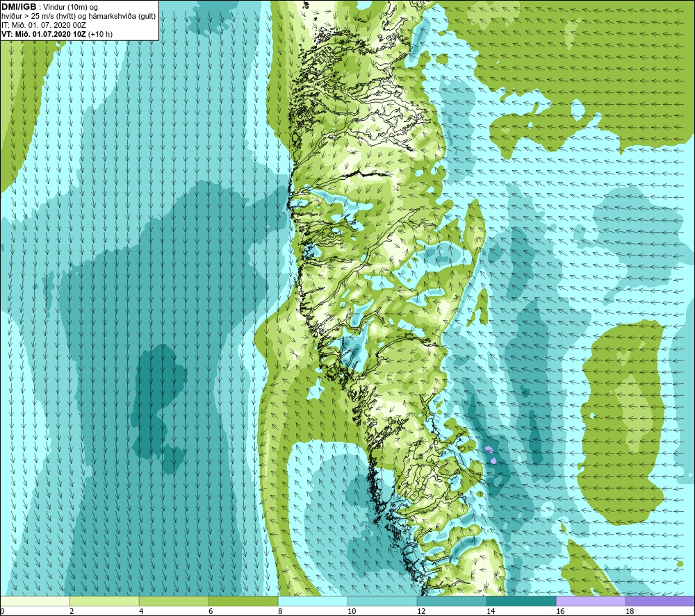The width and height of the screenshot is (695, 616).
Task: Click the legend scale label '16'
Action: (559, 612)
